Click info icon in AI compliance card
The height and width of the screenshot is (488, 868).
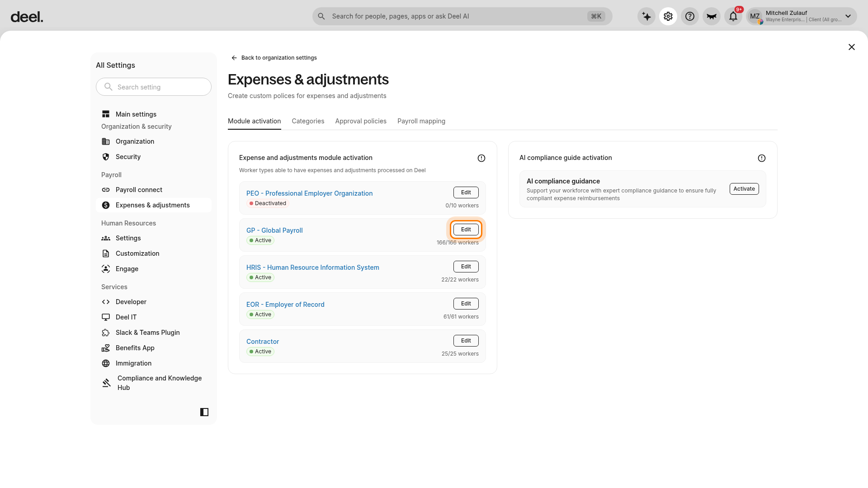point(762,158)
